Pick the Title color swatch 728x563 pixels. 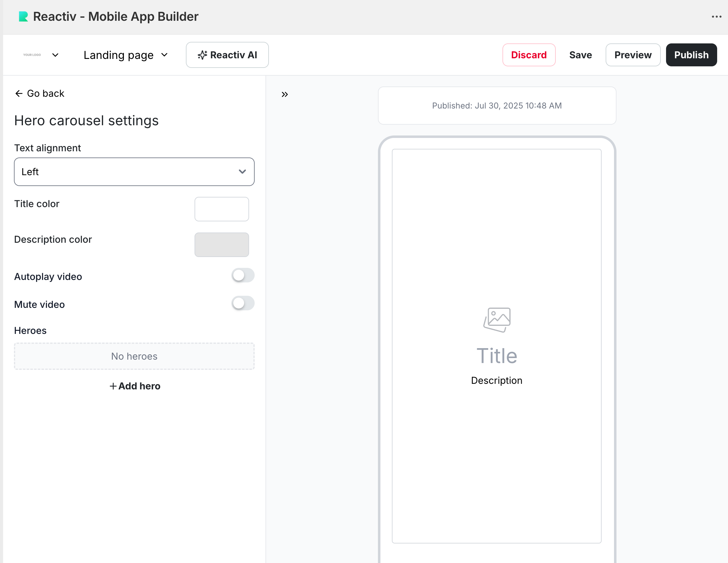222,209
